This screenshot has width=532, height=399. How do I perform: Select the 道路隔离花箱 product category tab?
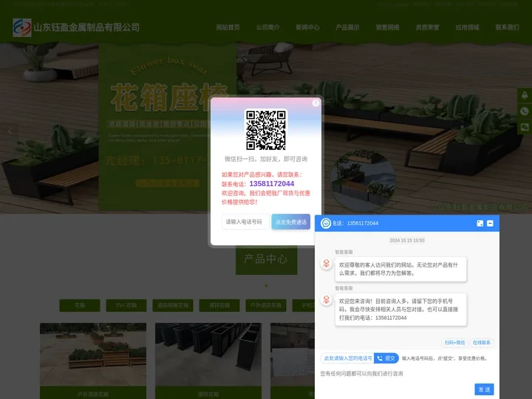(173, 305)
